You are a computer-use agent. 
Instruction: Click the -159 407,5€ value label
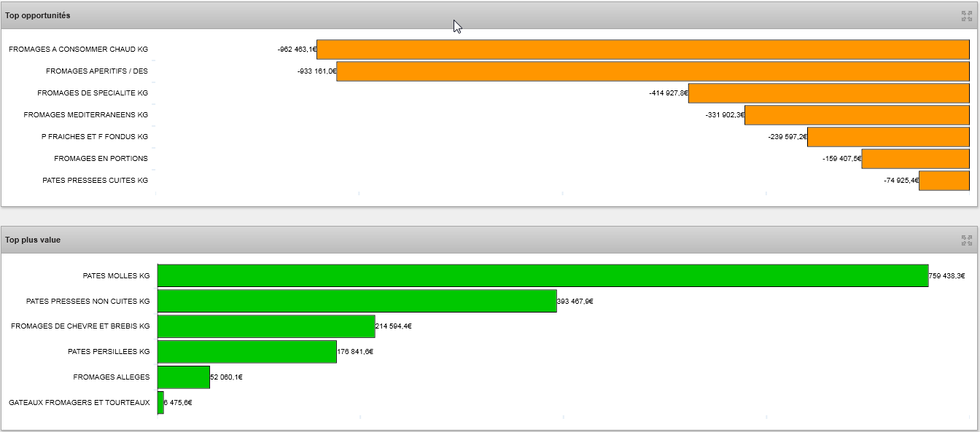pos(842,159)
